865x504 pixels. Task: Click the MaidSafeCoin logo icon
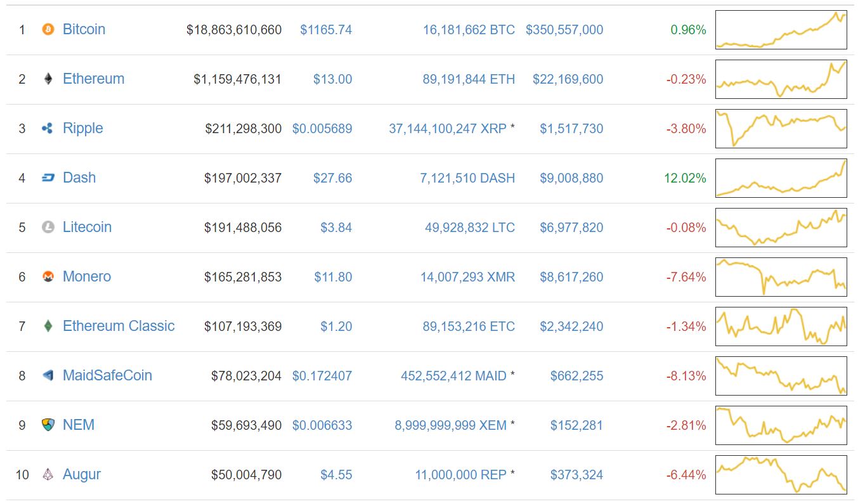pos(48,375)
